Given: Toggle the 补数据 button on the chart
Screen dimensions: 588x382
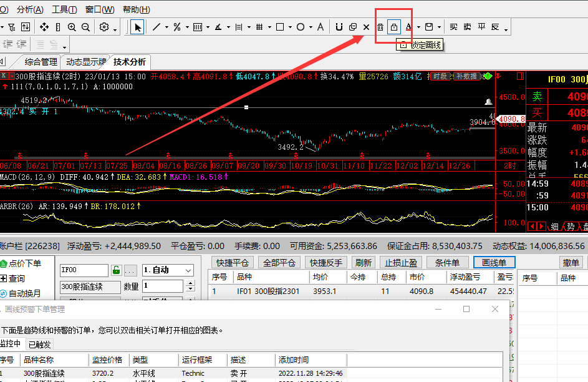Looking at the screenshot, I should click(466, 76).
